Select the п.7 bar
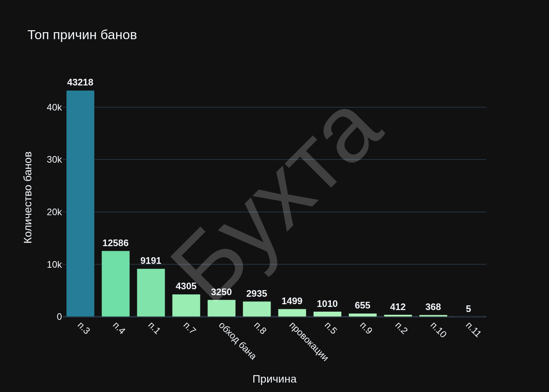Image resolution: width=549 pixels, height=392 pixels. tap(186, 305)
